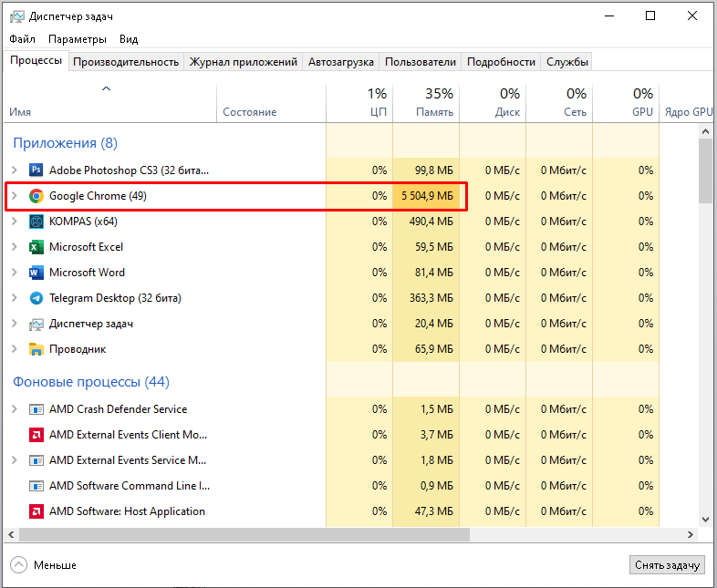Expand the Google Chrome process group
This screenshot has height=588, width=717.
[14, 196]
